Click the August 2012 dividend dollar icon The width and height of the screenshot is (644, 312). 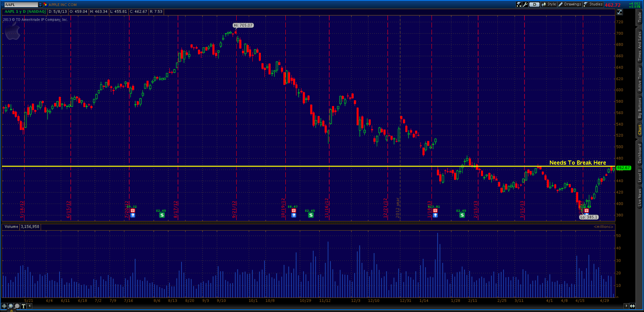click(162, 215)
